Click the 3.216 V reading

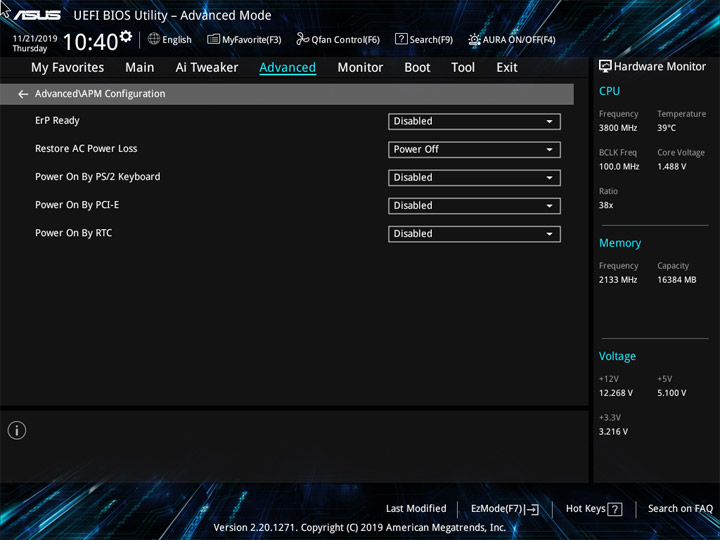pos(613,432)
